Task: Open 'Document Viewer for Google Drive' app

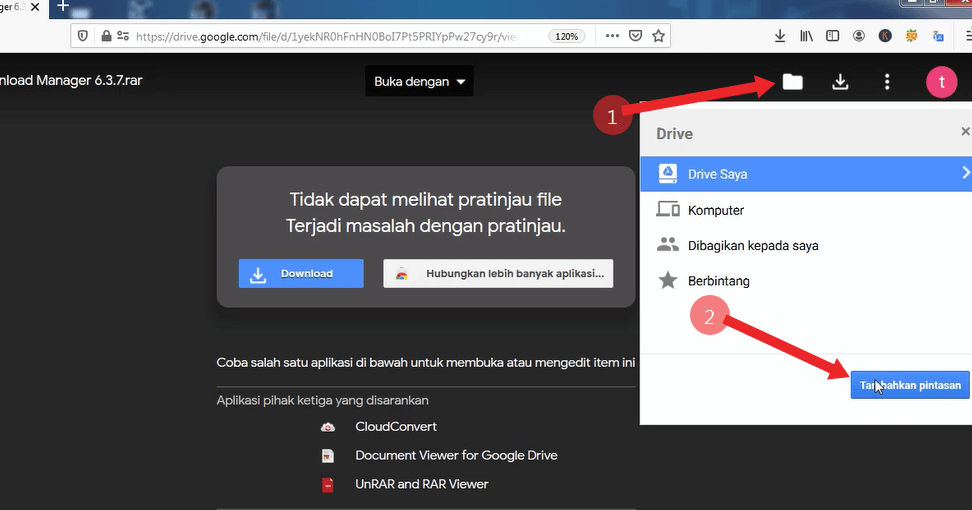Action: point(456,455)
